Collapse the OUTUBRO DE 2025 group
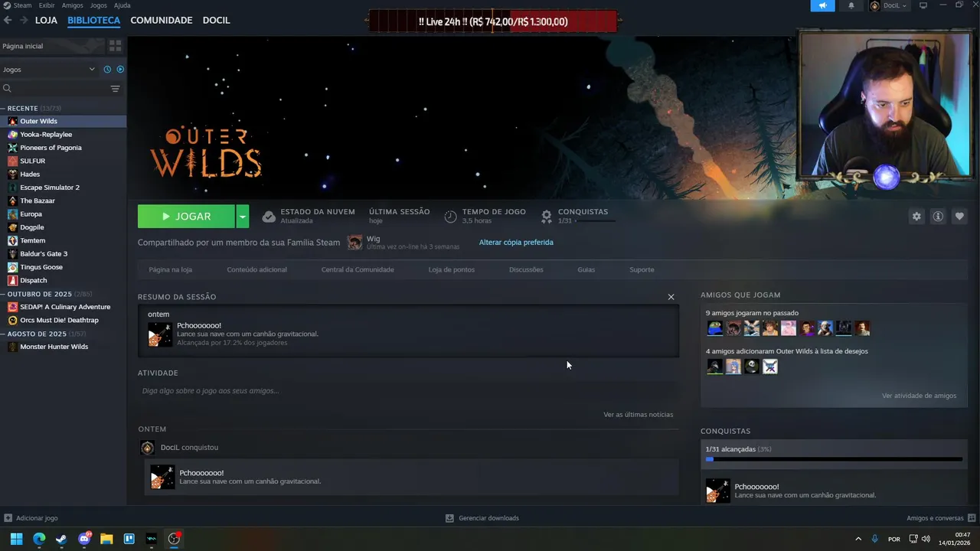The width and height of the screenshot is (980, 551). click(46, 294)
